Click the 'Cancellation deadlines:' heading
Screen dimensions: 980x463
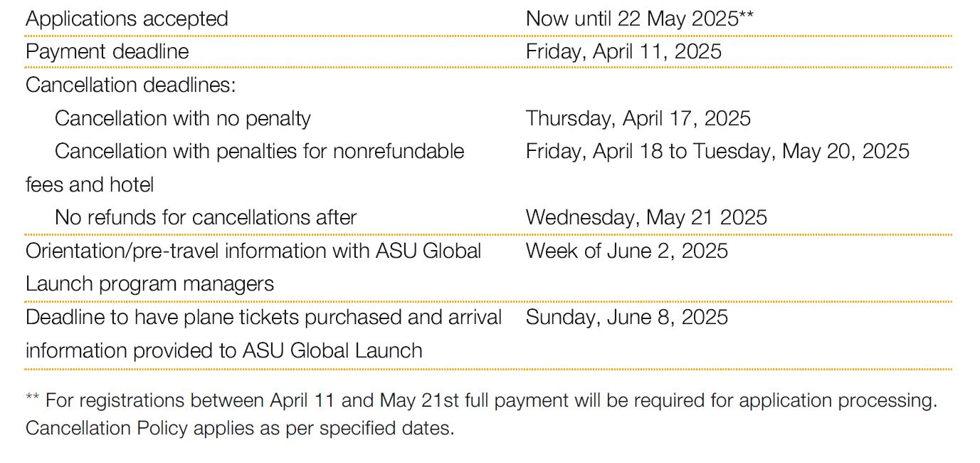(x=130, y=85)
